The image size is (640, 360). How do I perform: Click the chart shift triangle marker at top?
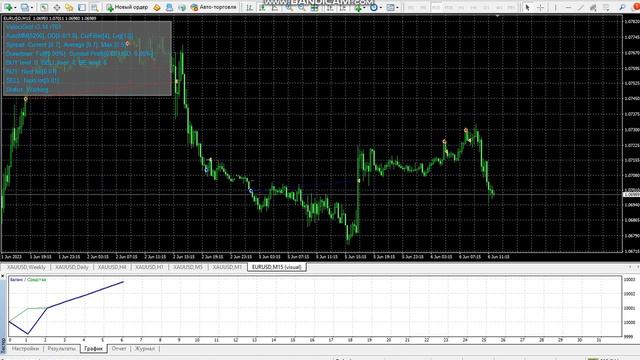[497, 16]
